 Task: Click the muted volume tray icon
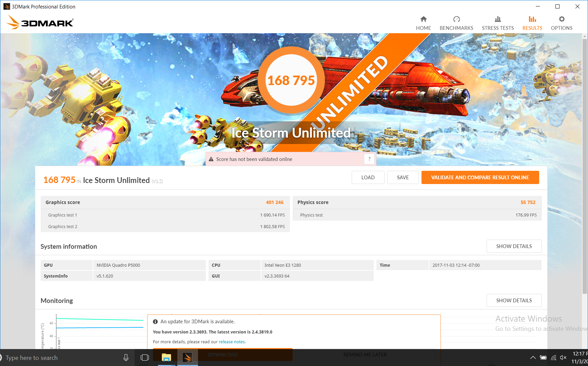(563, 358)
